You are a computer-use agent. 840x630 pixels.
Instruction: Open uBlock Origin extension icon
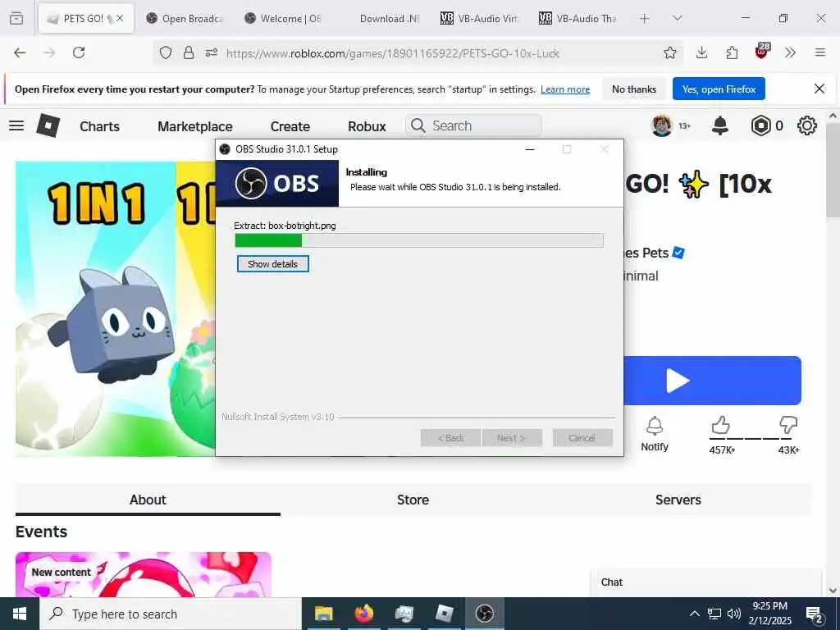click(762, 51)
